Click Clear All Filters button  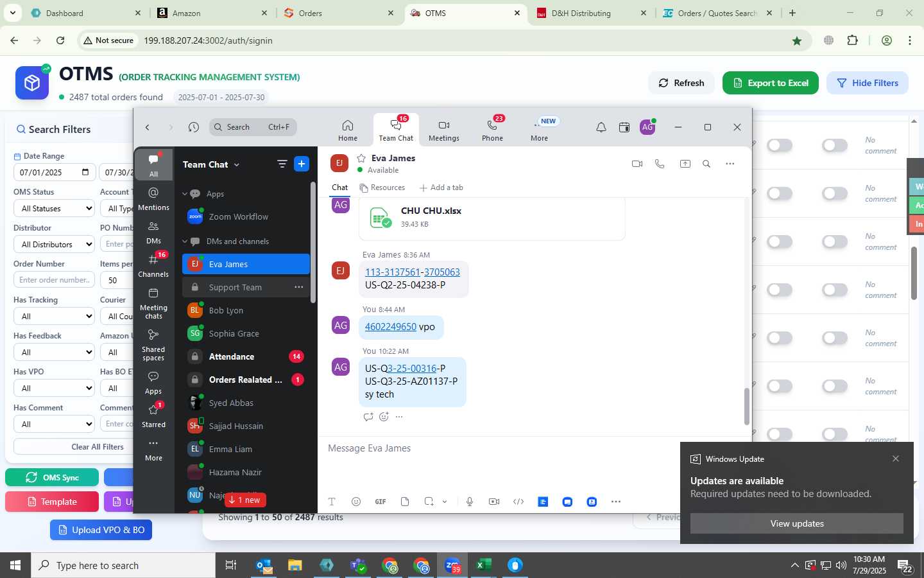point(98,446)
